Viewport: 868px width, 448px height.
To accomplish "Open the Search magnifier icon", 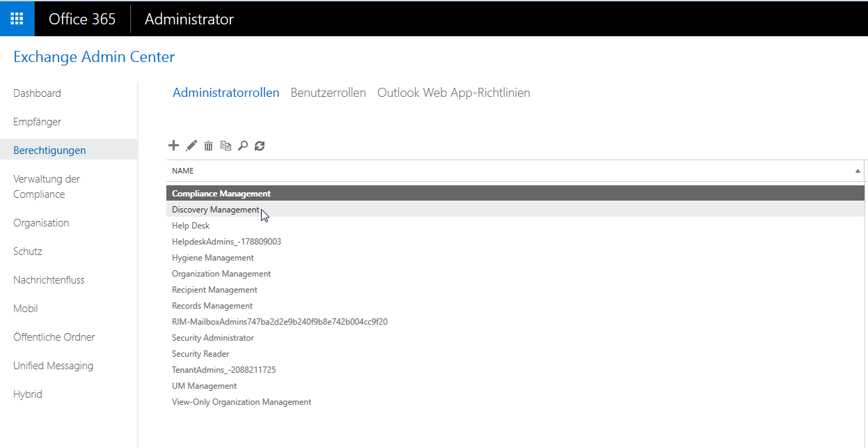I will (242, 146).
